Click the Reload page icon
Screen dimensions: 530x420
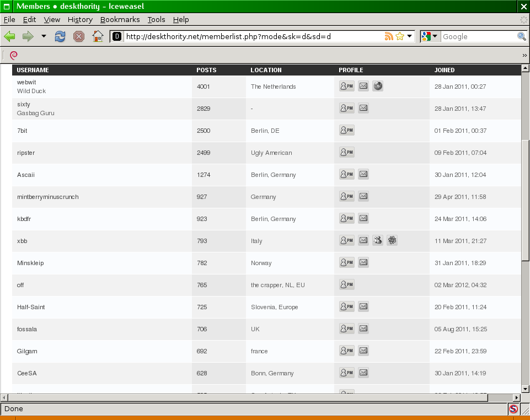[60, 36]
